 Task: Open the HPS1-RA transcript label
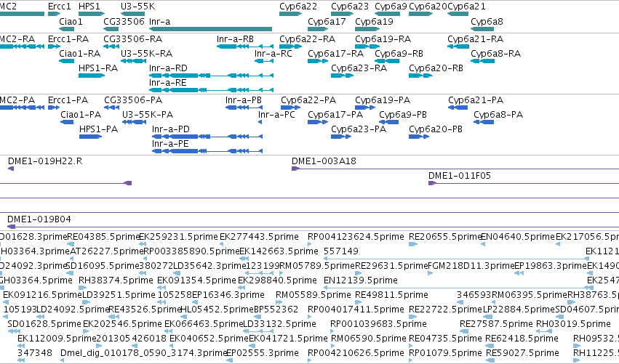[x=98, y=68]
